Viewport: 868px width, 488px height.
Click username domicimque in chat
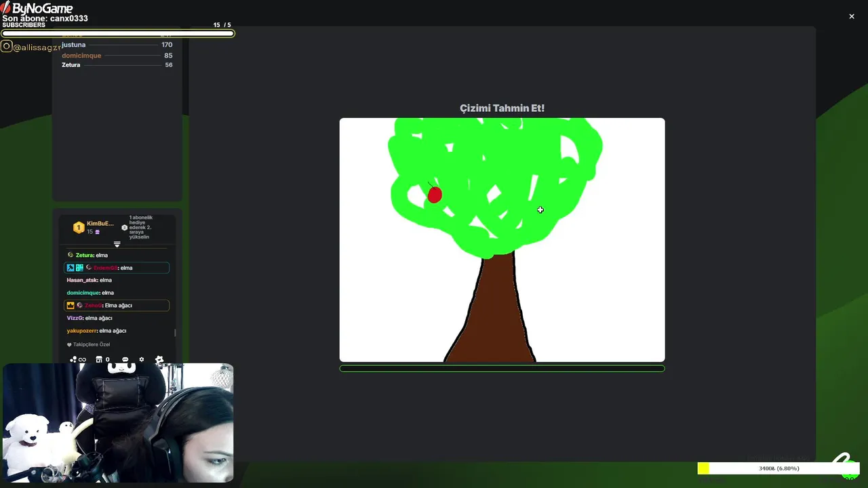[x=83, y=293]
